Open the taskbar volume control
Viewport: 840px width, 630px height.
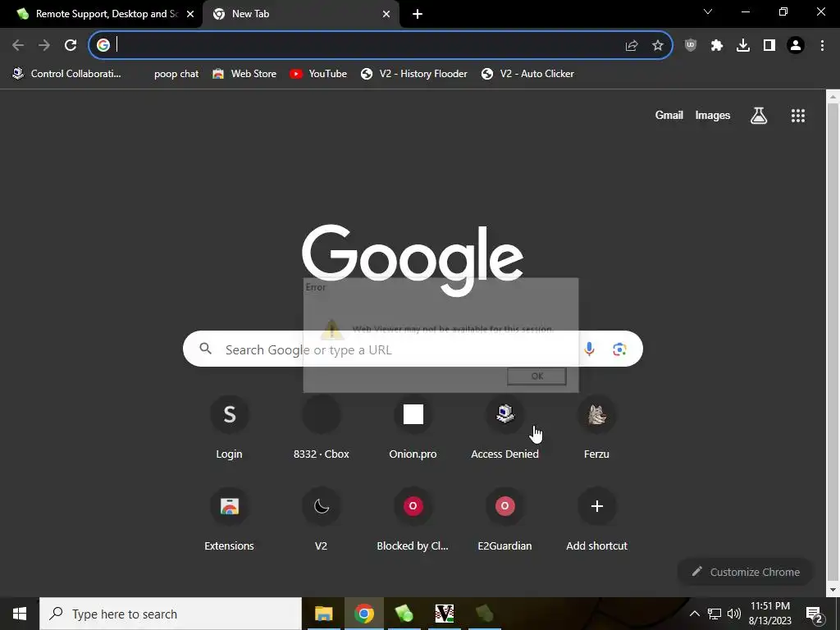(734, 614)
